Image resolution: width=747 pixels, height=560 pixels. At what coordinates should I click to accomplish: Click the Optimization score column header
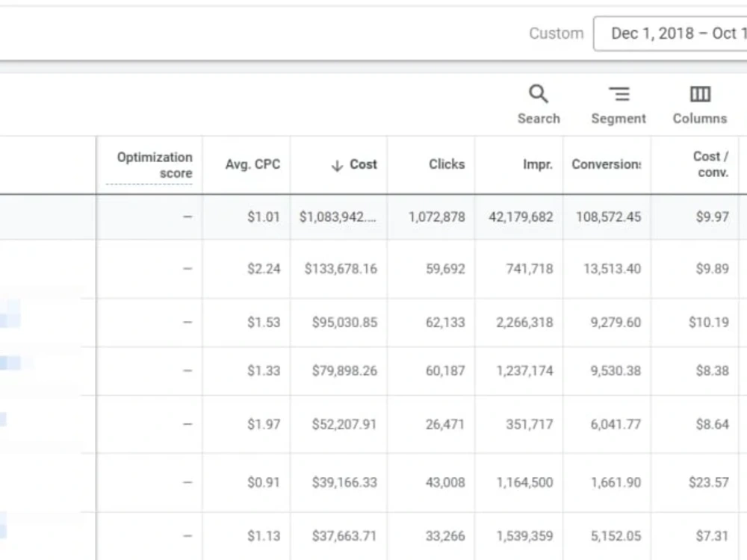(x=155, y=165)
